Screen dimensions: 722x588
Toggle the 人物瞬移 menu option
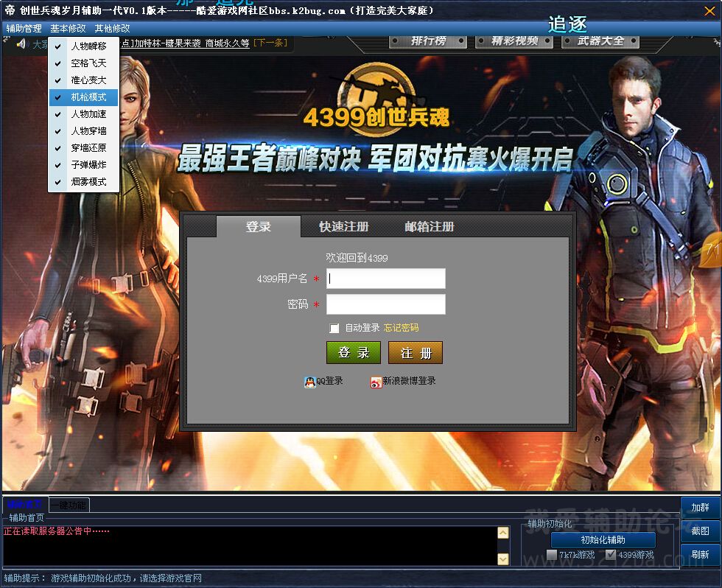pyautogui.click(x=83, y=46)
